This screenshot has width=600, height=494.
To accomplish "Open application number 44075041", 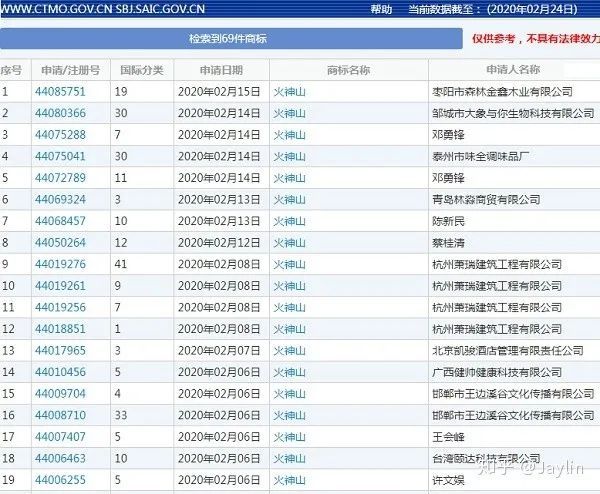I will 60,156.
